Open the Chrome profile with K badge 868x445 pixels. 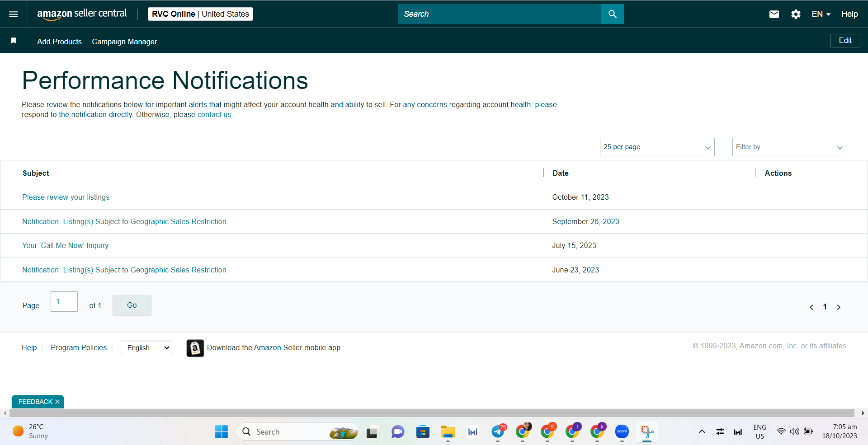[x=547, y=432]
